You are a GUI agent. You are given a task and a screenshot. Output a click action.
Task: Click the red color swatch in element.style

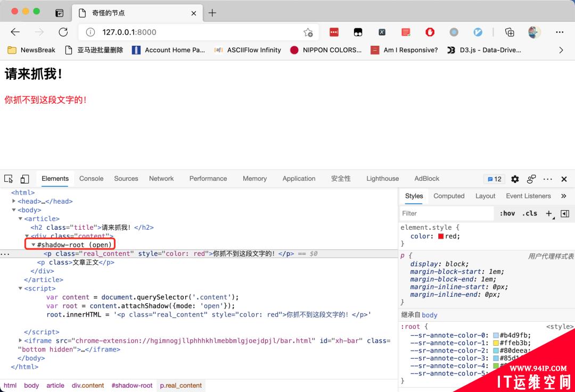tap(441, 236)
